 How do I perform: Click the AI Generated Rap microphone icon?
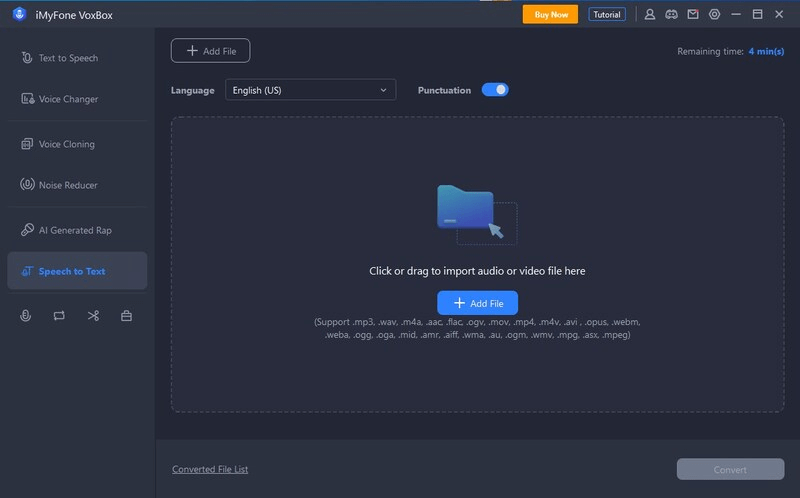[x=27, y=230]
